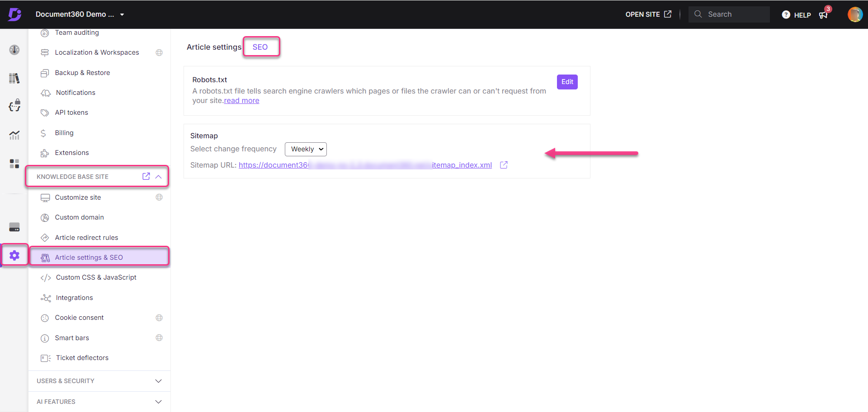Image resolution: width=868 pixels, height=412 pixels.
Task: Open the Analytics chart icon
Action: point(14,135)
